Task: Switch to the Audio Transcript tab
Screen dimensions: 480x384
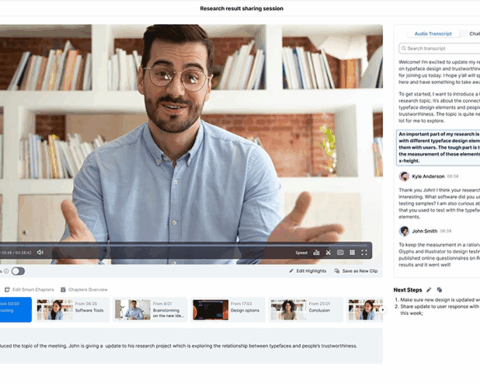Action: (x=433, y=34)
